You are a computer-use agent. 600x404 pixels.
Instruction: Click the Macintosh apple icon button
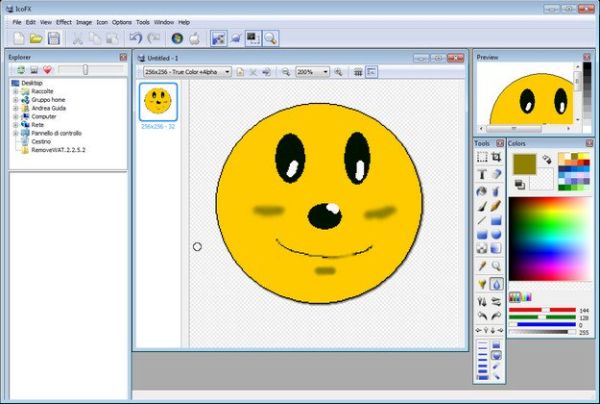tap(195, 38)
